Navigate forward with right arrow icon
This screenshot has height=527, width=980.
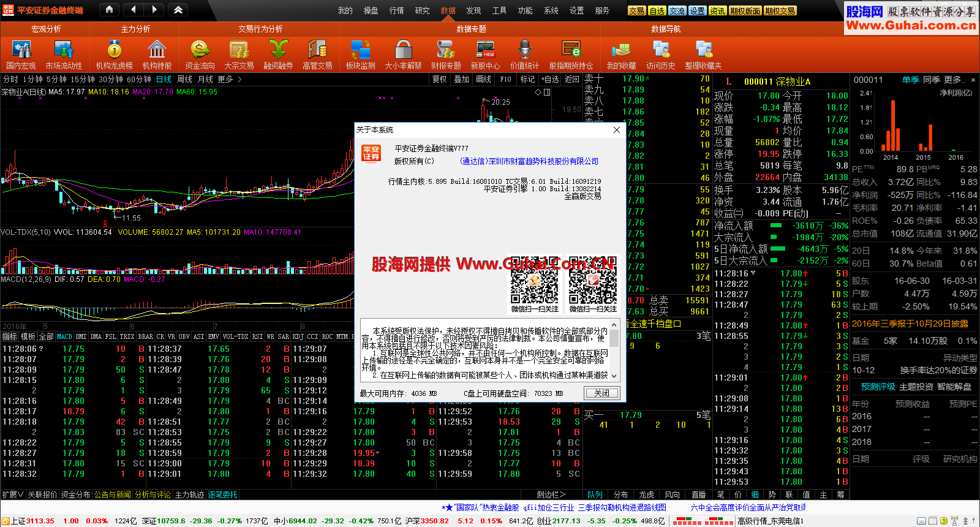[154, 9]
